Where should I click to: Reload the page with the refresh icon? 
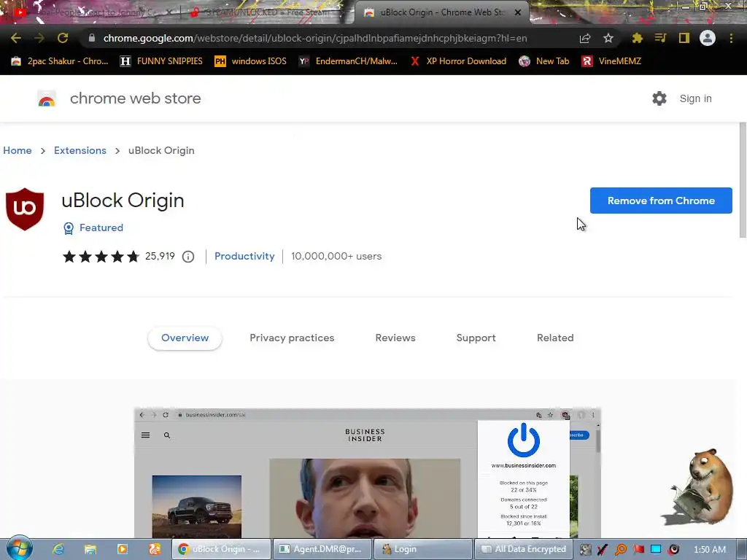pos(63,38)
